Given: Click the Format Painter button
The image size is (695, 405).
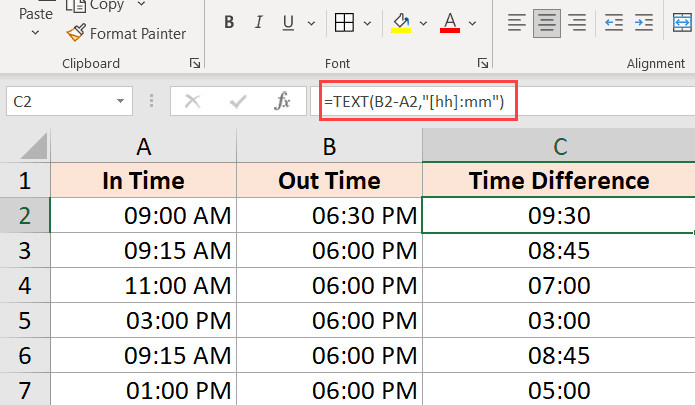Looking at the screenshot, I should tap(127, 33).
